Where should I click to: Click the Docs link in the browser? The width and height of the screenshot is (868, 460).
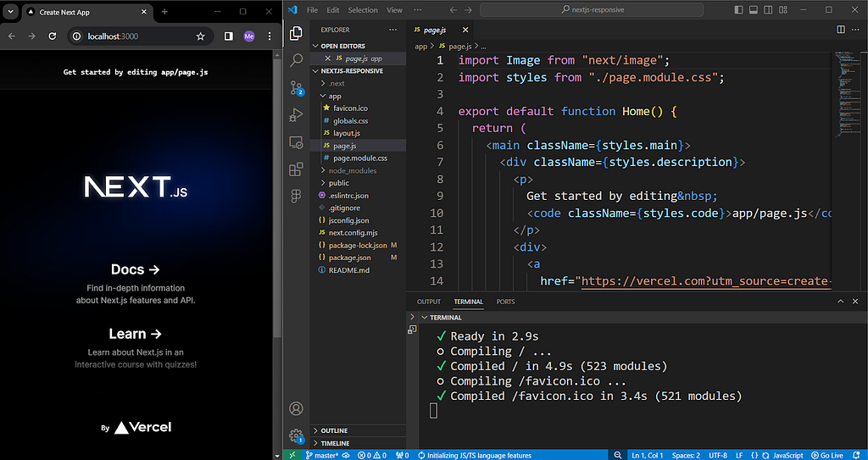[x=135, y=269]
